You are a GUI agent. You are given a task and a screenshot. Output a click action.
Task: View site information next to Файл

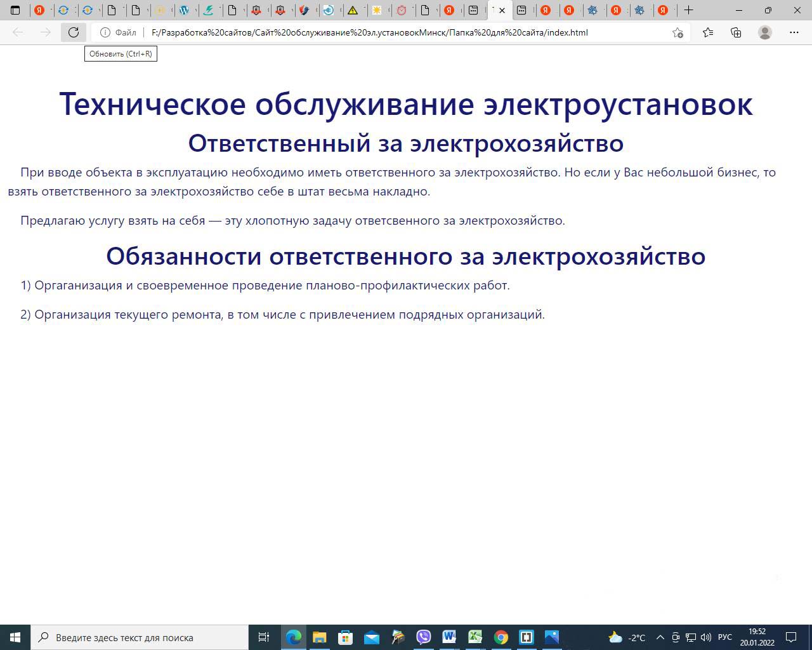tap(105, 32)
